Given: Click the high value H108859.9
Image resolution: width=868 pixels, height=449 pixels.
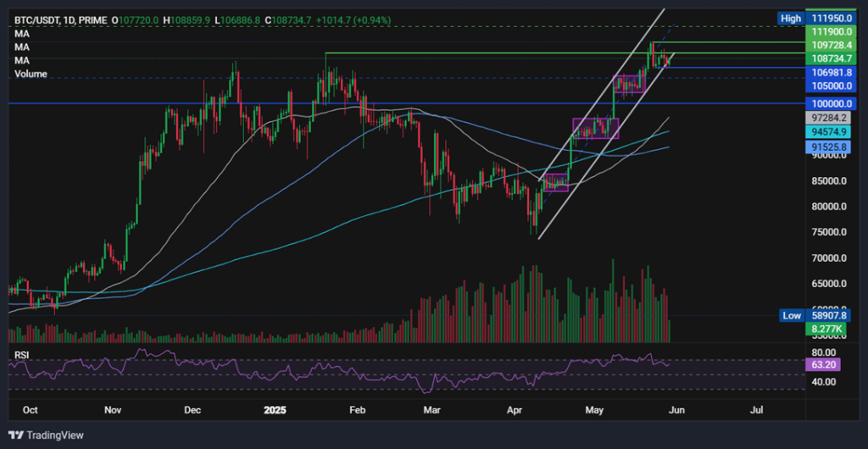Looking at the screenshot, I should (x=187, y=19).
